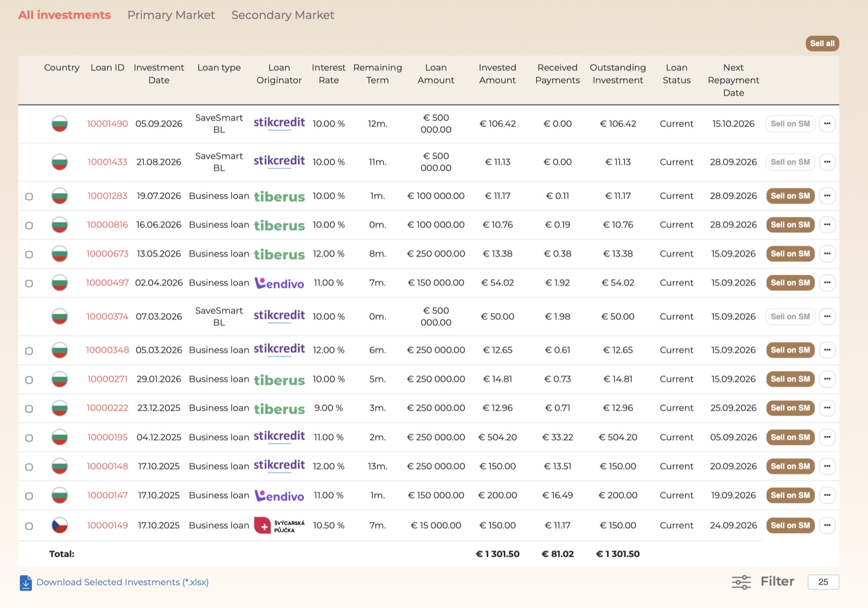
Task: Select checkbox for loan 10000673
Action: pos(29,254)
